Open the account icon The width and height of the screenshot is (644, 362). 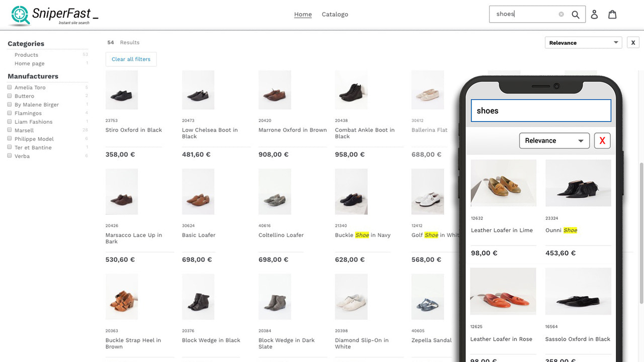[594, 14]
